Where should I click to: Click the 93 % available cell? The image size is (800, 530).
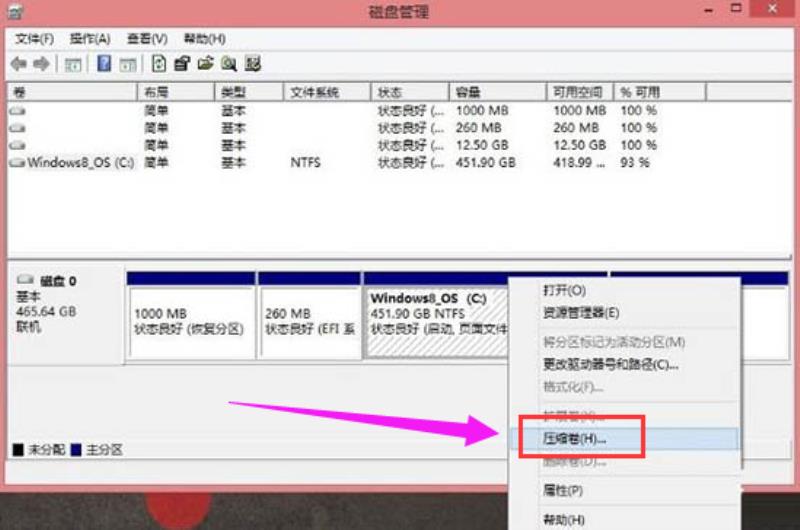click(635, 163)
